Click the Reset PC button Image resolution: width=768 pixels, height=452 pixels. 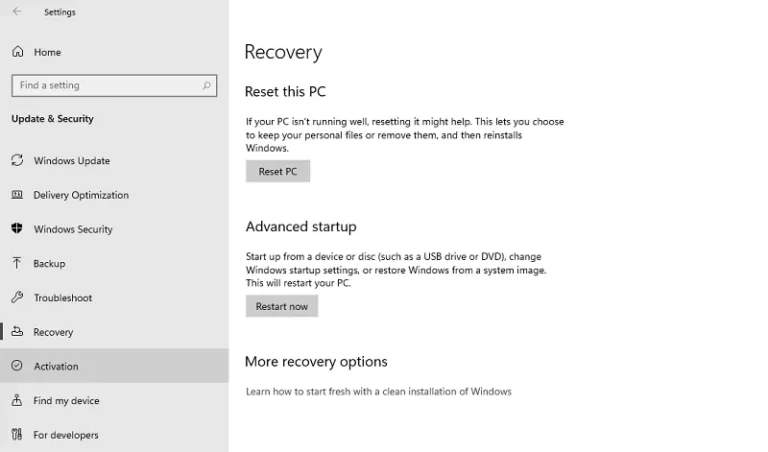(x=278, y=171)
